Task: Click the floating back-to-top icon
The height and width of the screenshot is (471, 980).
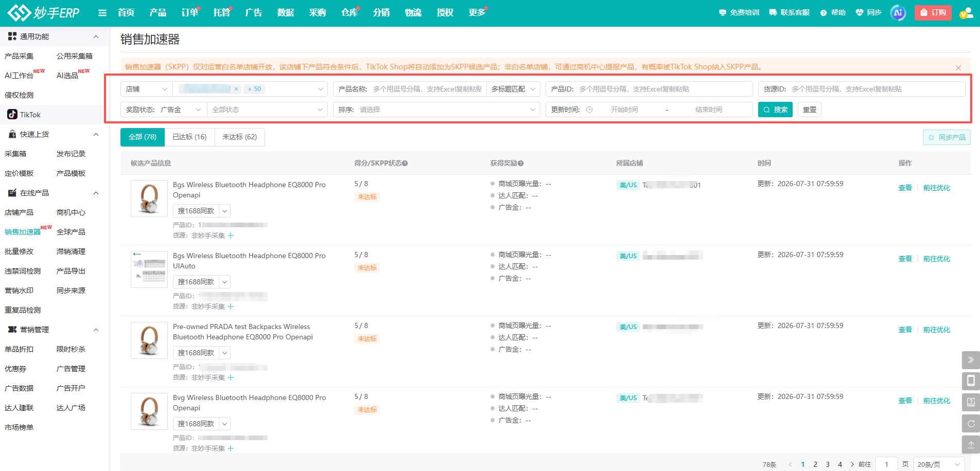Action: click(x=971, y=444)
